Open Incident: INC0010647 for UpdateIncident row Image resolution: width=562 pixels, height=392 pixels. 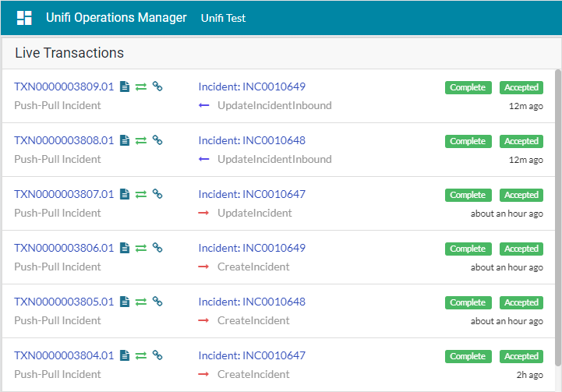252,195
